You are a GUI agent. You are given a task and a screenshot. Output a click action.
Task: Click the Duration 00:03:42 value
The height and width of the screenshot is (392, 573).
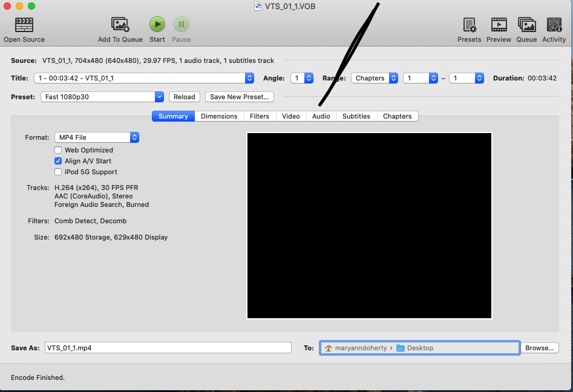pyautogui.click(x=542, y=78)
